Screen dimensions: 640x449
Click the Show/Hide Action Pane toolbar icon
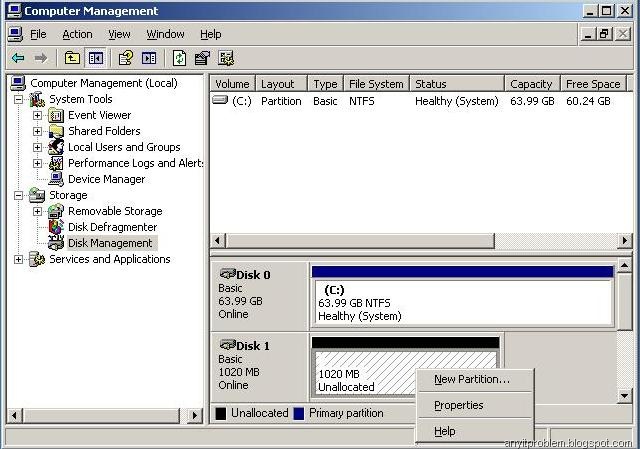[x=149, y=58]
